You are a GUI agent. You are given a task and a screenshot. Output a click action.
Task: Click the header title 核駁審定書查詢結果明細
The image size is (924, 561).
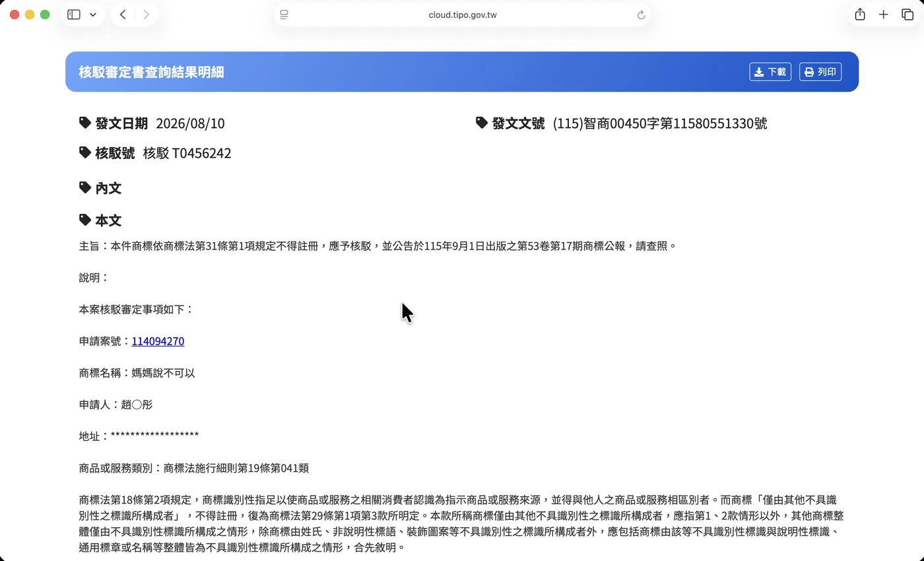tap(151, 72)
